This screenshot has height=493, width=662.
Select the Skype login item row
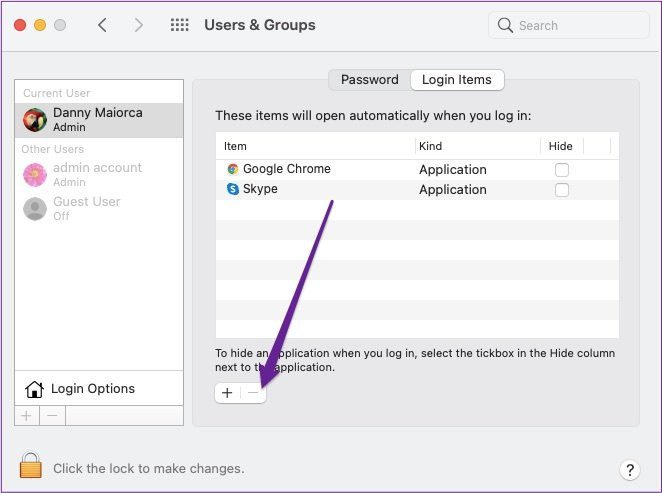click(417, 190)
